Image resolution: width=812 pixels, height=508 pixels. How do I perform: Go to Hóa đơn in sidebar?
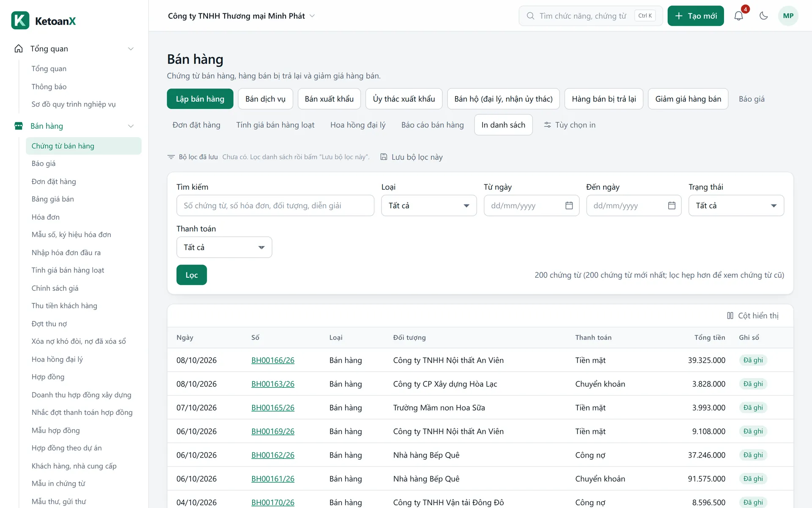(46, 217)
